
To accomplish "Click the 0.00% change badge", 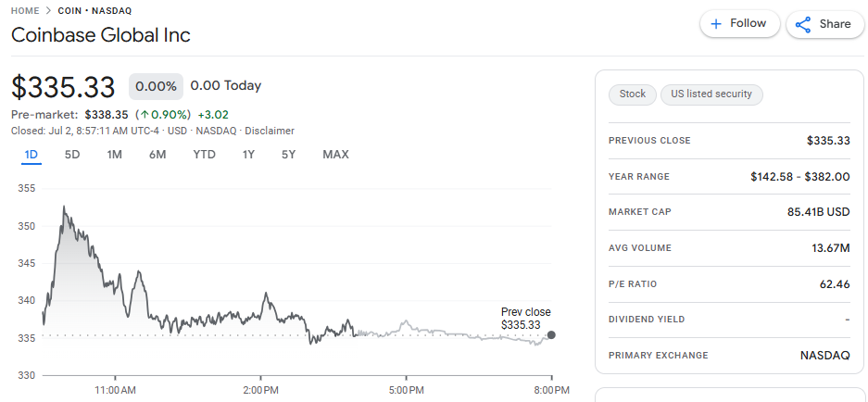I will point(157,86).
